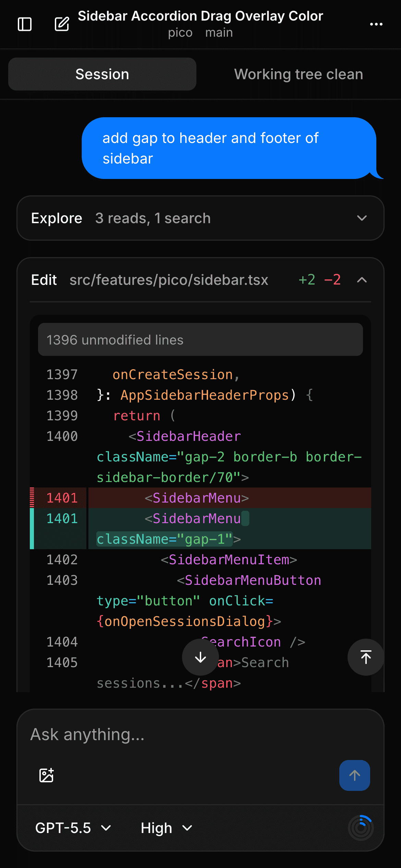Click the main branch label
The height and width of the screenshot is (868, 401).
pos(219,33)
